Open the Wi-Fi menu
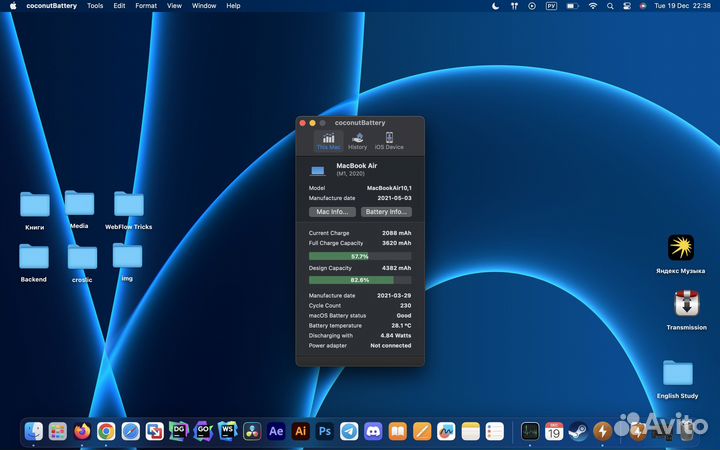This screenshot has width=720, height=450. coord(593,6)
